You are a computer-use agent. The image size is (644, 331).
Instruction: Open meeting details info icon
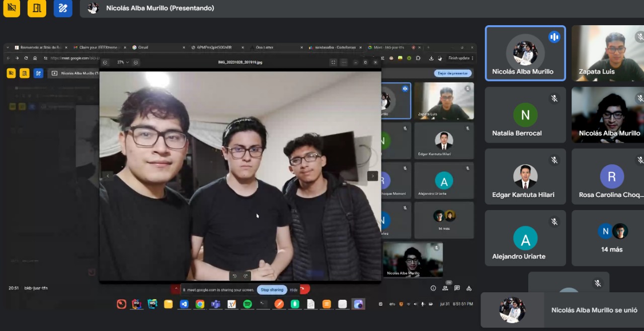click(433, 288)
